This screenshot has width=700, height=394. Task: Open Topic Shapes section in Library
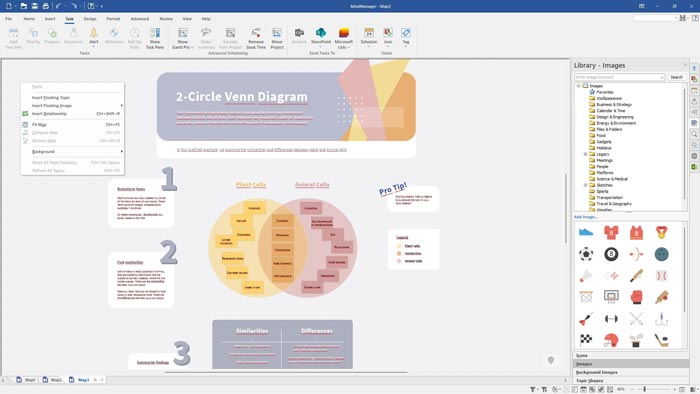[x=631, y=381]
